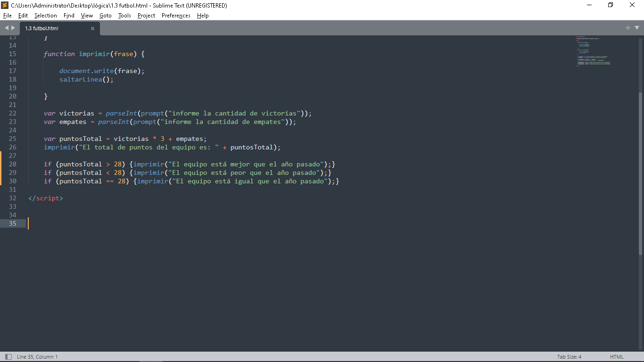
Task: Open the tab list dropdown arrow
Action: pos(637,28)
